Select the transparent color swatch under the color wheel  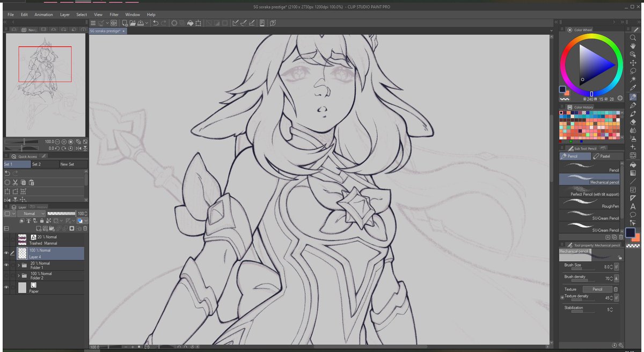pos(565,99)
